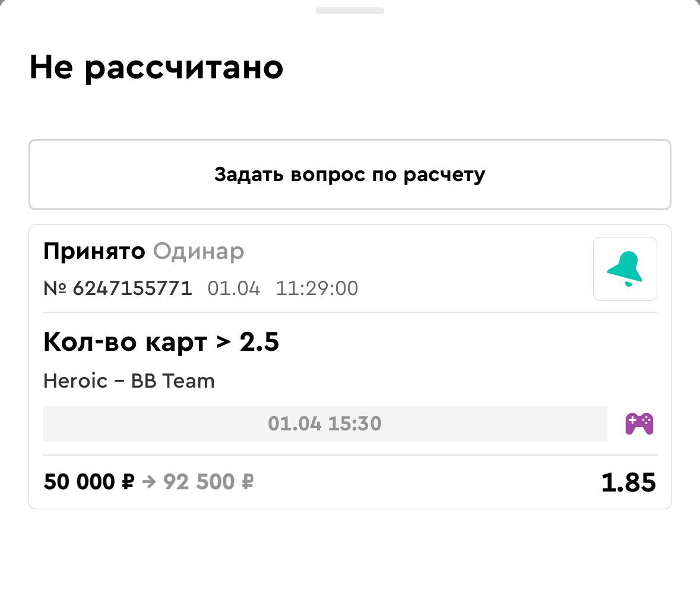Click the ruble sign after 50 000
This screenshot has height=596, width=700.
tap(128, 481)
